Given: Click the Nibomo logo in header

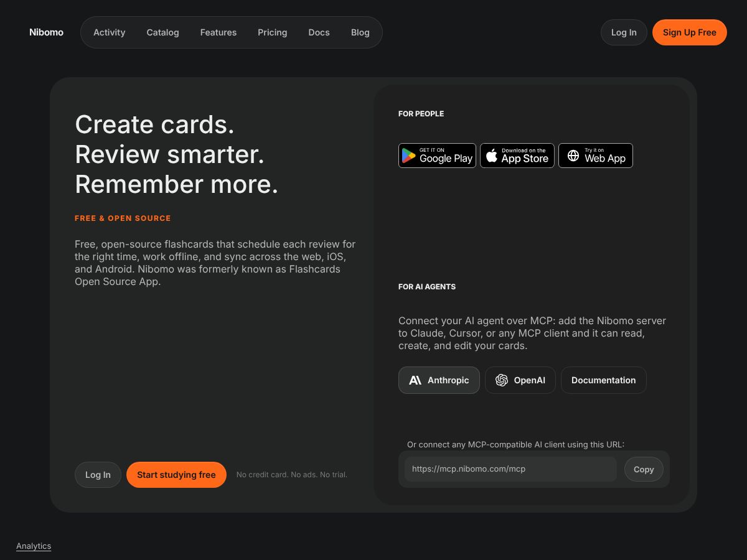Looking at the screenshot, I should [47, 32].
